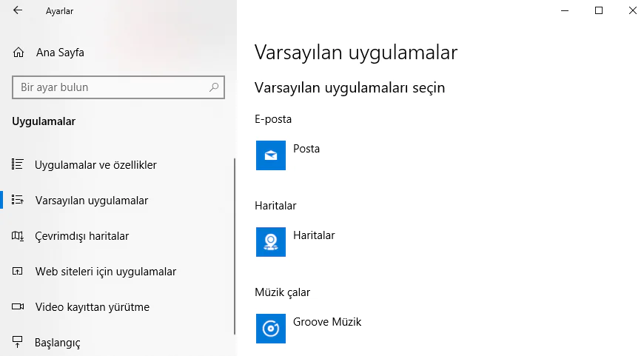Click the sidebar vertical scrollbar
Image resolution: width=644 pixels, height=356 pixels.
pos(235,244)
